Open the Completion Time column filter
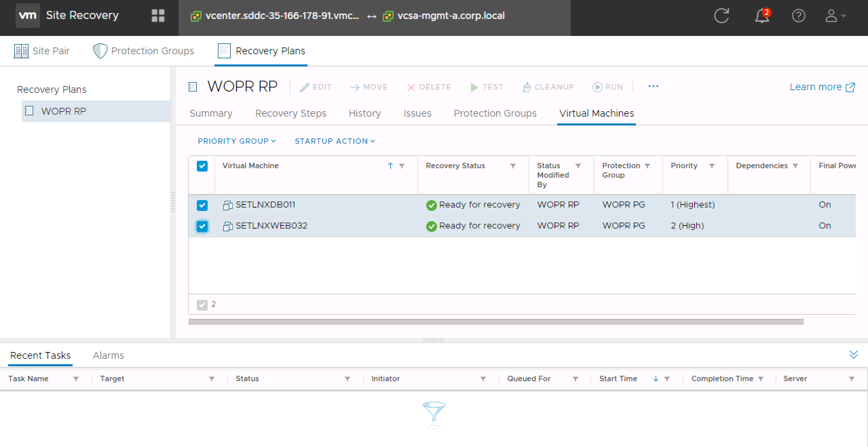 (761, 379)
